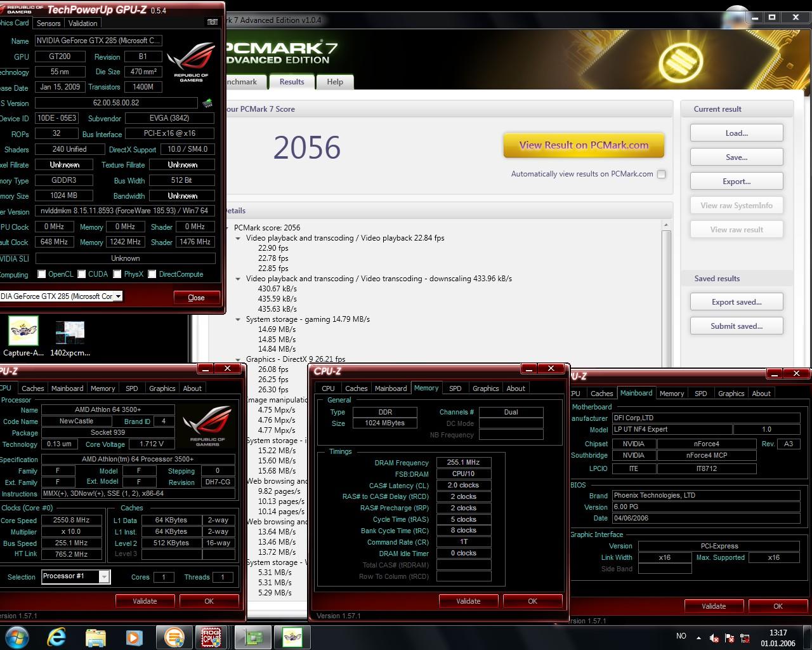Click the BIOS version field in GPU-Z
Viewport: 812px width, 650px height.
(116, 103)
